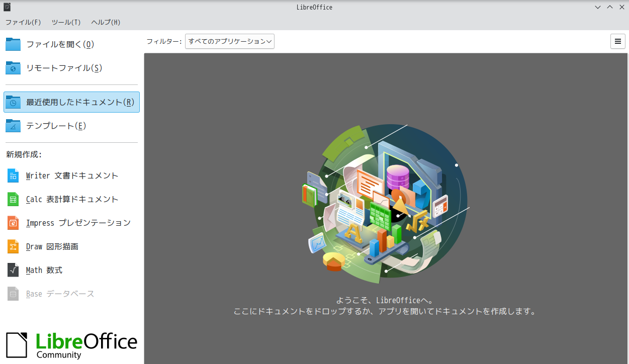Screen dimensions: 629x364
Task: Select ファイルを開く(O) button
Action: click(x=71, y=44)
